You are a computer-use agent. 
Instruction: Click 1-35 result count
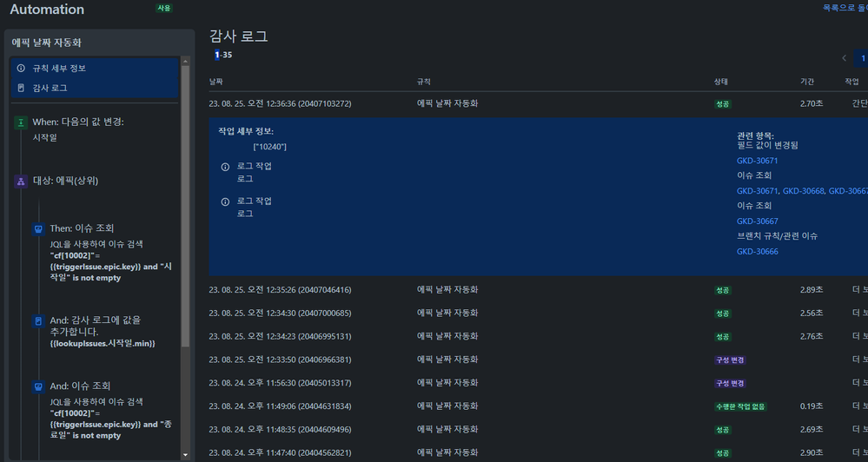(223, 55)
